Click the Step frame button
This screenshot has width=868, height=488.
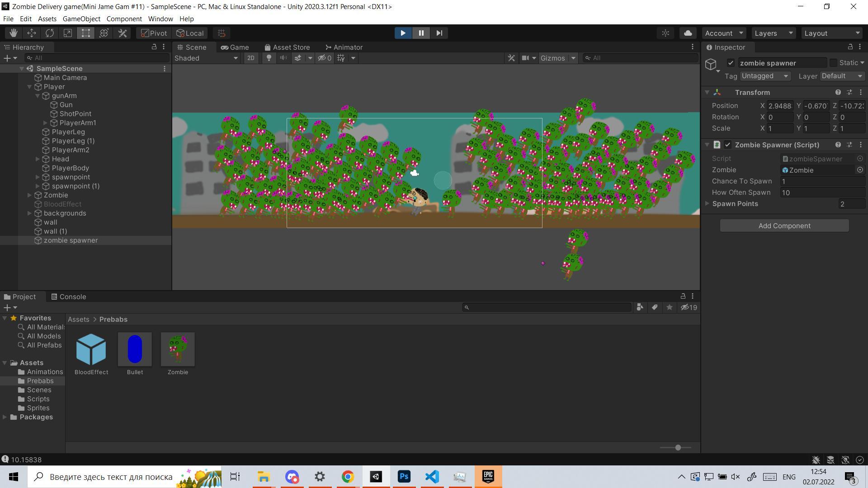point(439,33)
